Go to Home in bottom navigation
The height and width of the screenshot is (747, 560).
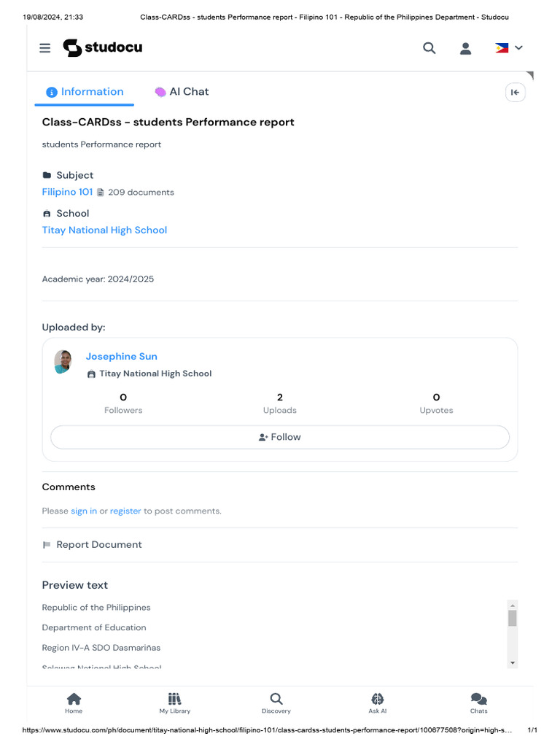[x=74, y=703]
